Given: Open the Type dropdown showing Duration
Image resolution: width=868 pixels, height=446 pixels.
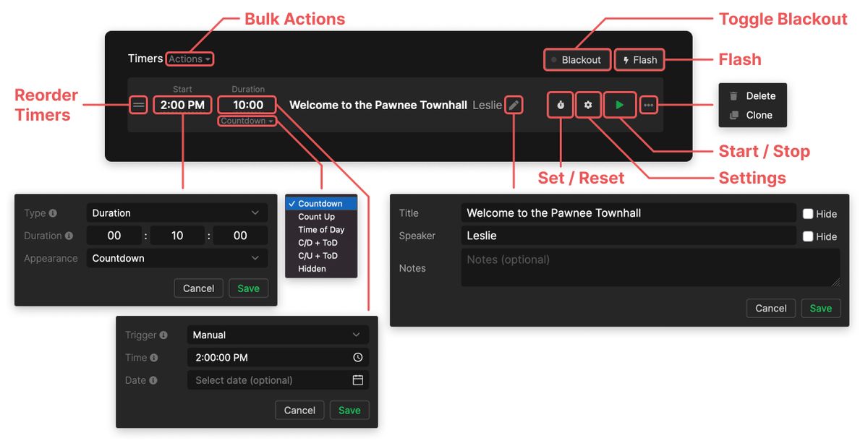Looking at the screenshot, I should click(x=176, y=213).
